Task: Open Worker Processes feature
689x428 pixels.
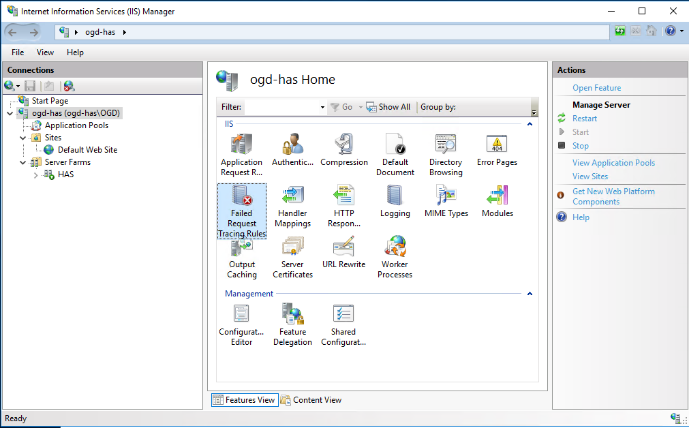Action: click(395, 257)
